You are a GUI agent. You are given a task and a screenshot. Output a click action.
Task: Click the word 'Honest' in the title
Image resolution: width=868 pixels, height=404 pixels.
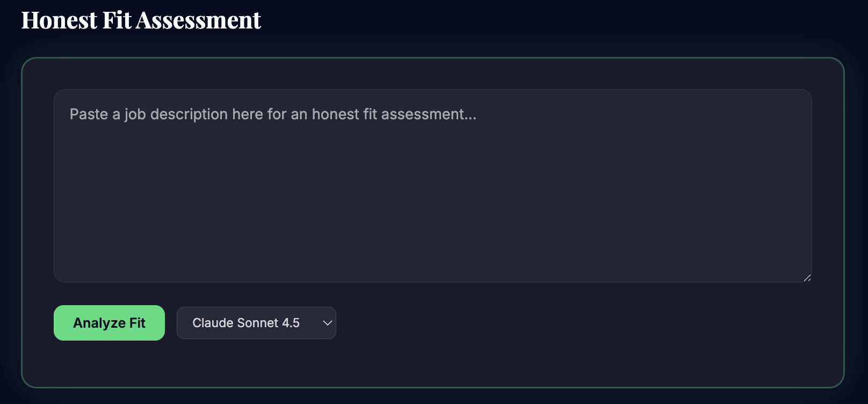coord(59,20)
